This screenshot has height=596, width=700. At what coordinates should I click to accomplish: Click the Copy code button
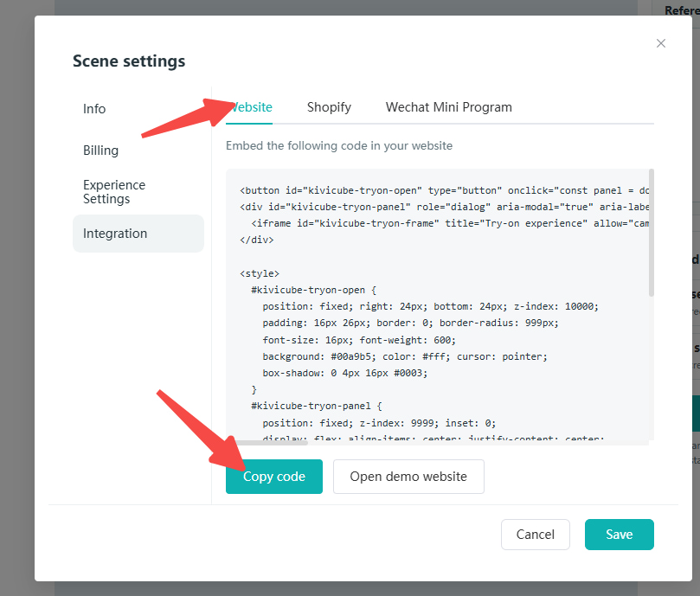274,477
